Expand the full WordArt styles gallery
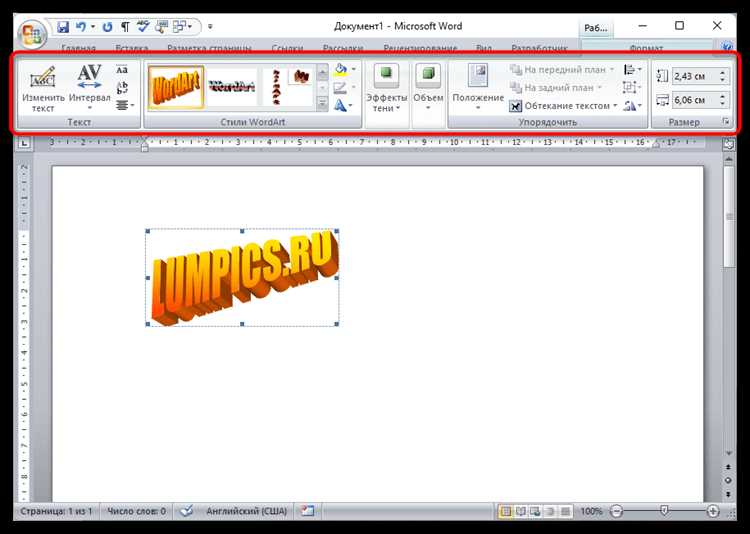The width and height of the screenshot is (750, 534). pos(322,103)
